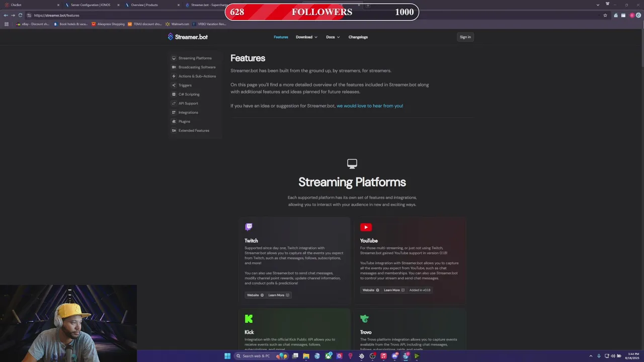This screenshot has width=644, height=362.
Task: Open the Features nav item
Action: (x=281, y=37)
